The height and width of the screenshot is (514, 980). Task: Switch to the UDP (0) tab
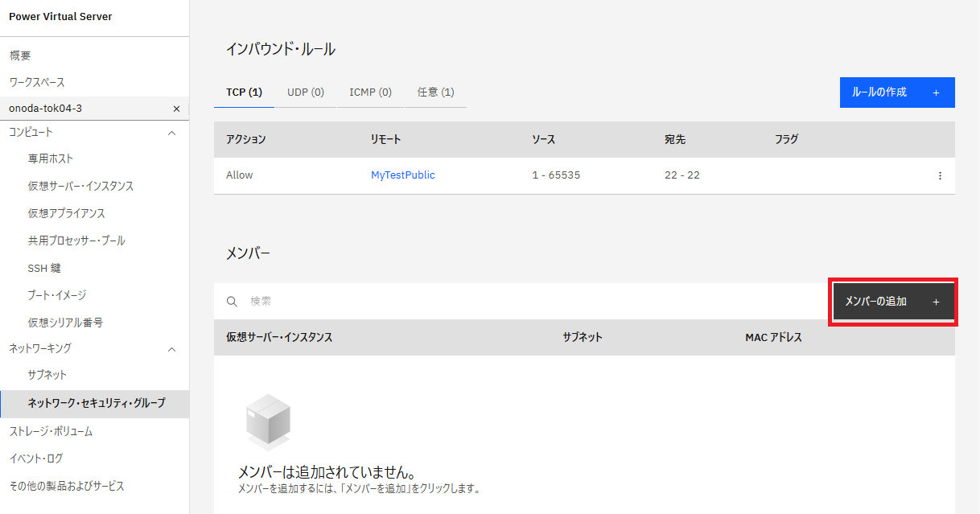[x=306, y=93]
